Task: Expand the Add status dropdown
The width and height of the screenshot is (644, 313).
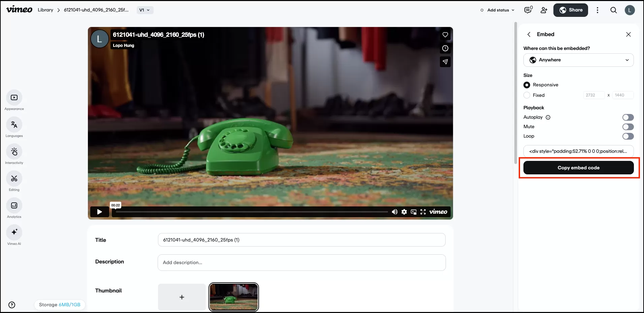Action: point(498,10)
